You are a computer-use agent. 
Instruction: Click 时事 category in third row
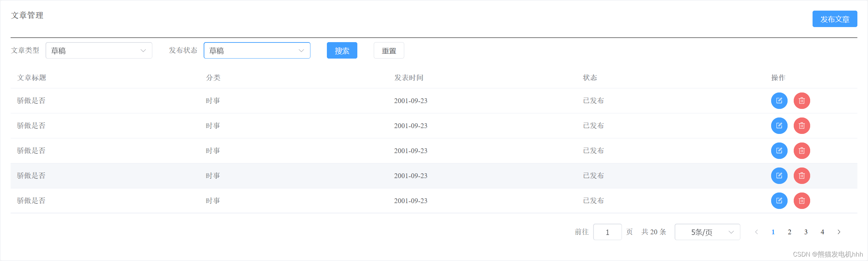pos(213,151)
